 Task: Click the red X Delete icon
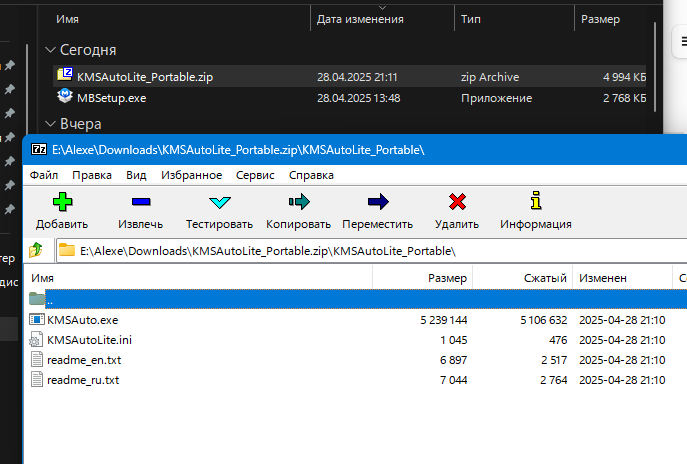pos(458,203)
